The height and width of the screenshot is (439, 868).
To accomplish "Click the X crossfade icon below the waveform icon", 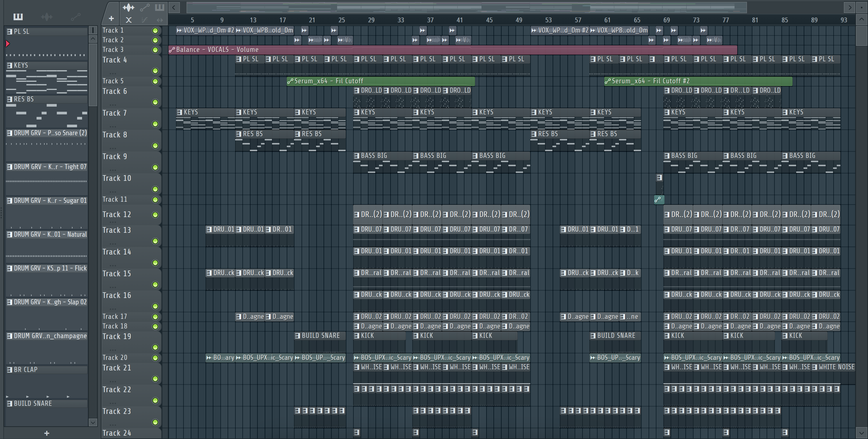I will pos(128,20).
